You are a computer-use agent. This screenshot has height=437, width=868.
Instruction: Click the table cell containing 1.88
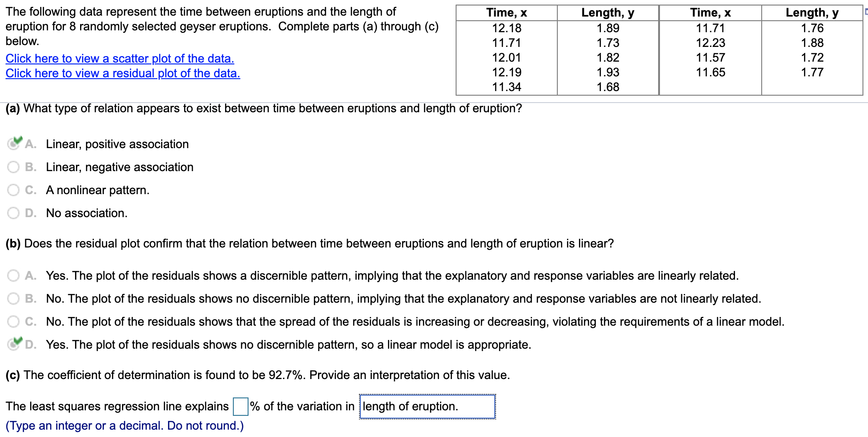pos(812,43)
